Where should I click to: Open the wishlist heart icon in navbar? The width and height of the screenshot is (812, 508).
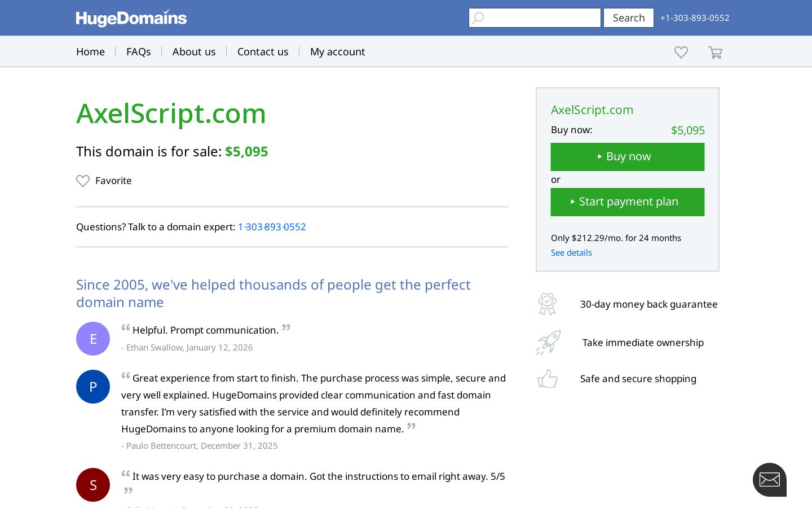681,52
